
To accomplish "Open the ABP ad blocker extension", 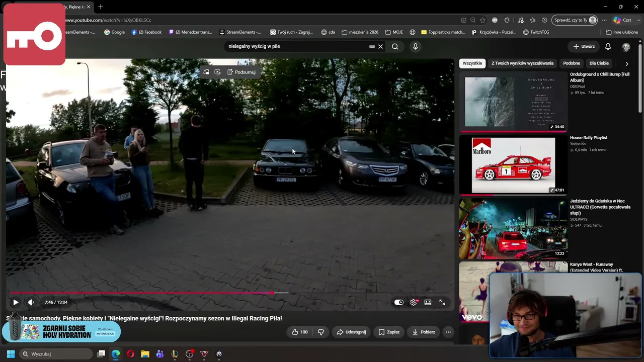I will tap(495, 20).
